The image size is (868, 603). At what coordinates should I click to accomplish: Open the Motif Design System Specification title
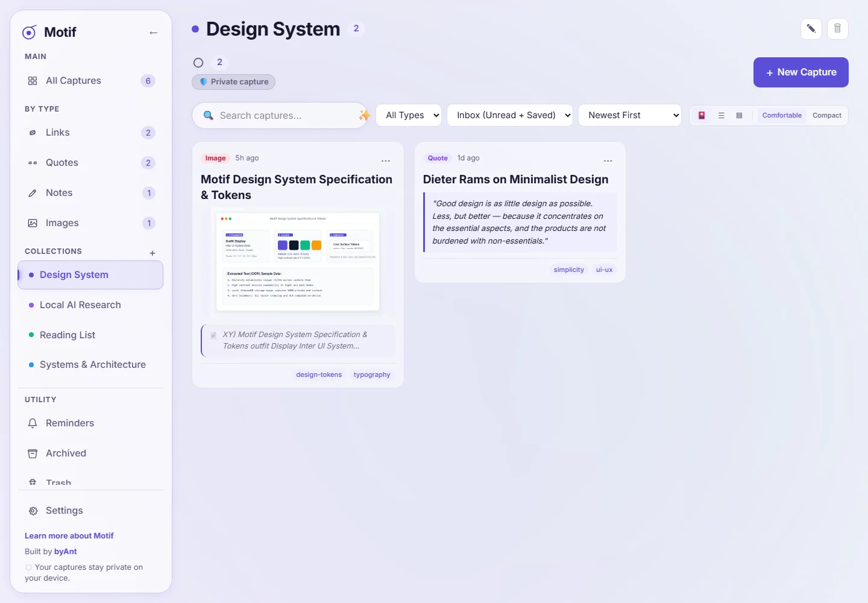click(297, 187)
